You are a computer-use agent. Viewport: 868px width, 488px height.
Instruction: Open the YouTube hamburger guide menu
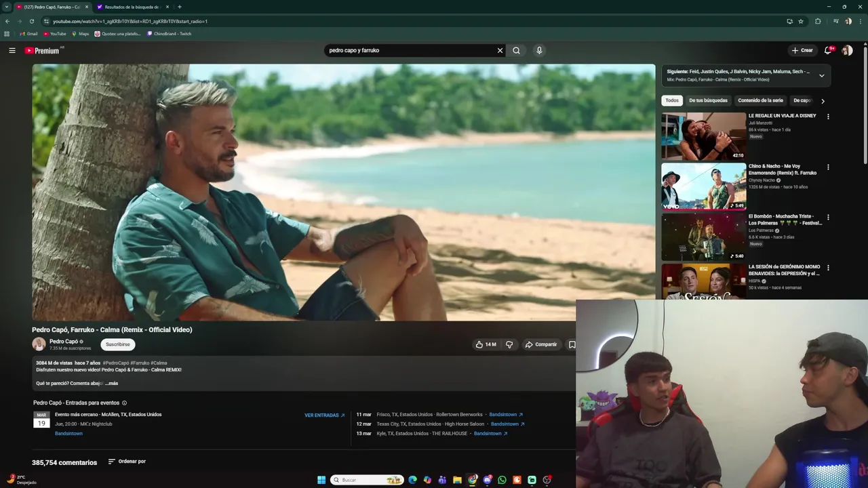(x=12, y=50)
